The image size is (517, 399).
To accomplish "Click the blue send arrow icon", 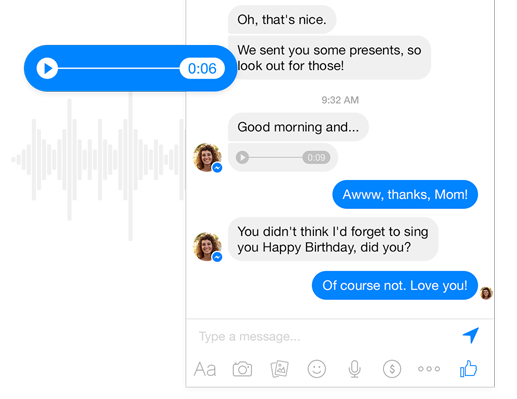I will pyautogui.click(x=471, y=335).
